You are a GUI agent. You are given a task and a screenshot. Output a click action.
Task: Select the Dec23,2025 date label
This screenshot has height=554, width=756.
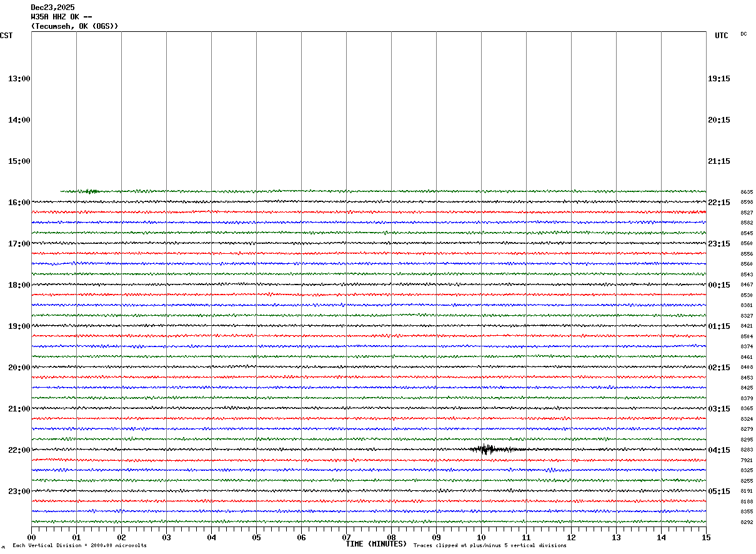52,8
